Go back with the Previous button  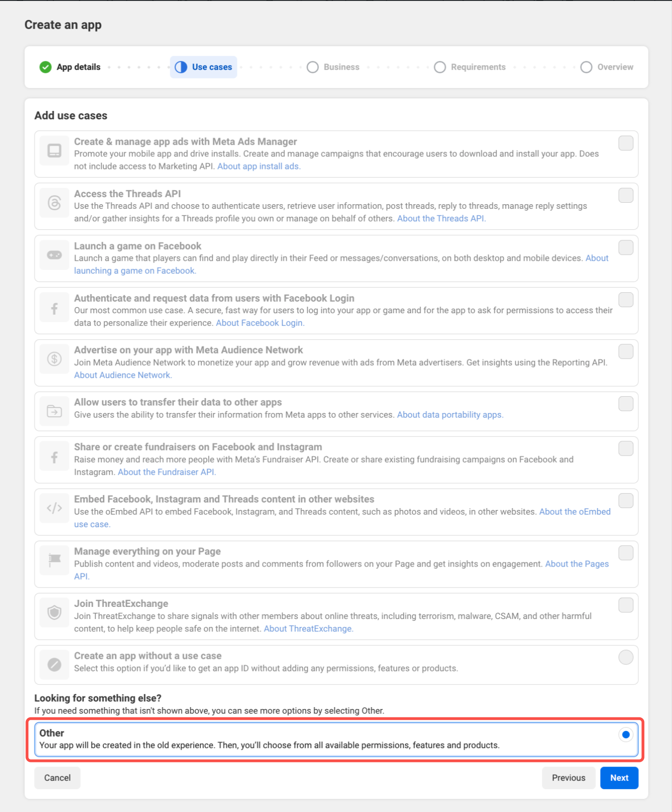(568, 778)
